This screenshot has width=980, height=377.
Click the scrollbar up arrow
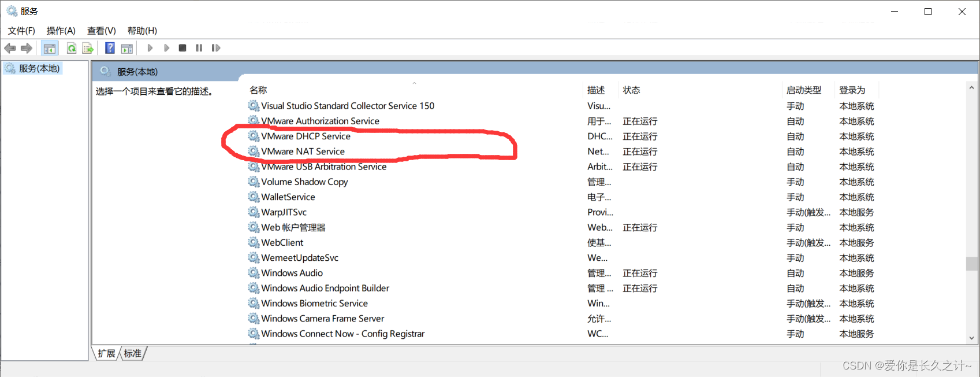[971, 88]
